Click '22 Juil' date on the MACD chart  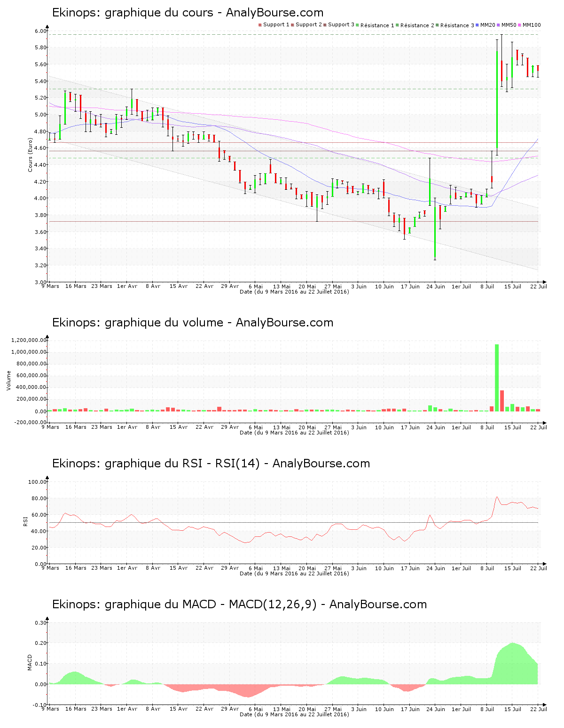click(539, 709)
